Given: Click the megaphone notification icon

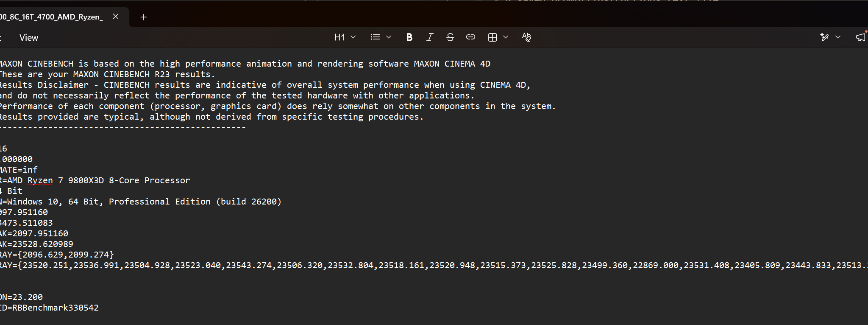Looking at the screenshot, I should (860, 37).
